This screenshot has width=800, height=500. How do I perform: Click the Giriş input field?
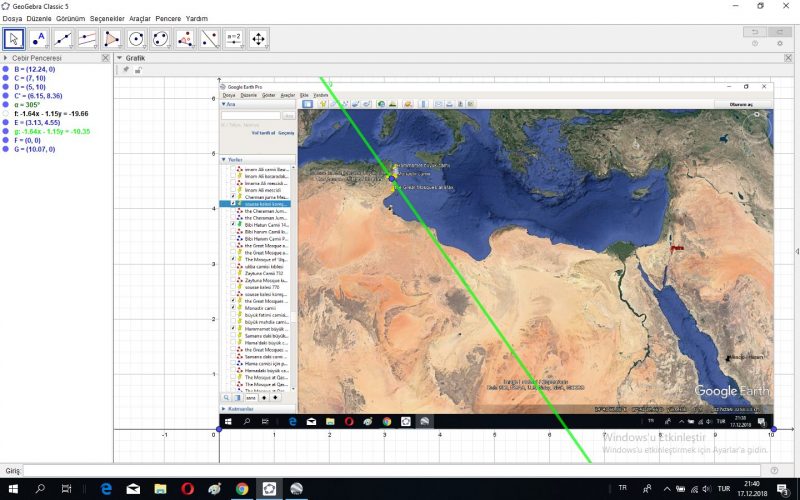pos(391,470)
